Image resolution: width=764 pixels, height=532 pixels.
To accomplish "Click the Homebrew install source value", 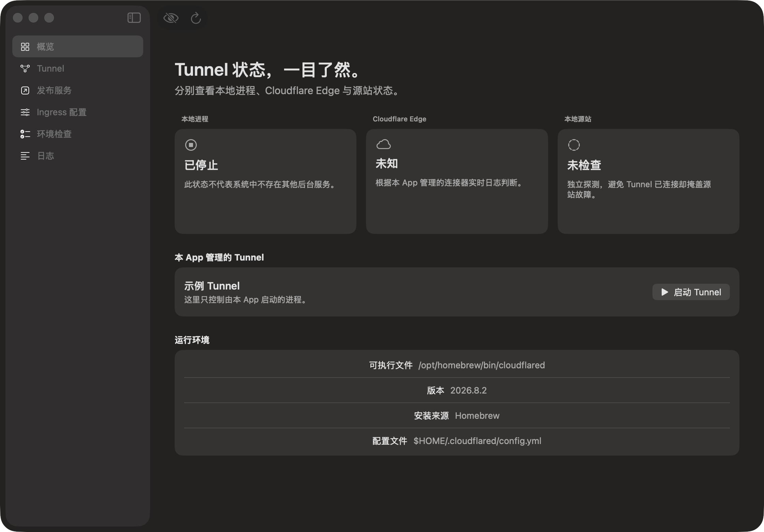I will 477,416.
